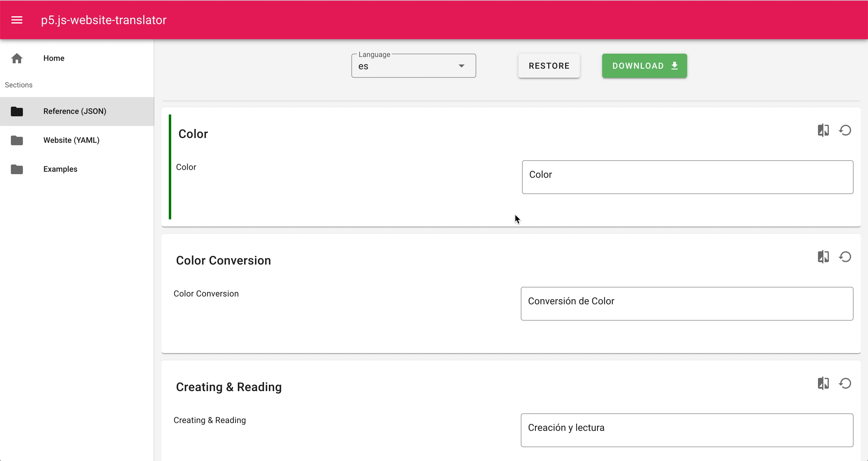
Task: Click the Reference (JSON) menu item
Action: point(75,111)
